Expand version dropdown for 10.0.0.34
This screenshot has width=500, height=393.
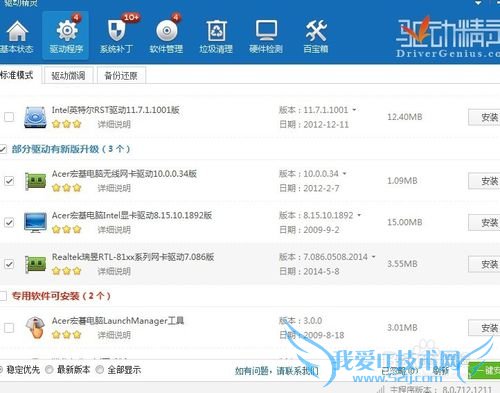click(x=344, y=174)
